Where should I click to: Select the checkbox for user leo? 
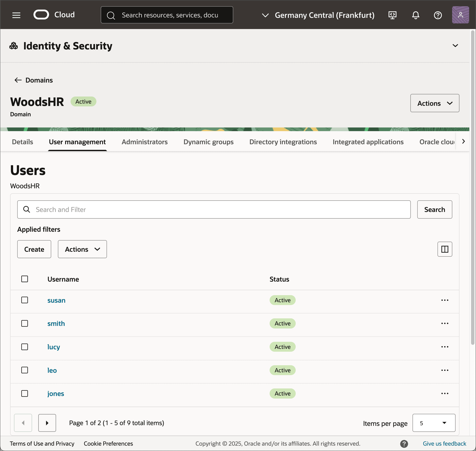tap(25, 370)
